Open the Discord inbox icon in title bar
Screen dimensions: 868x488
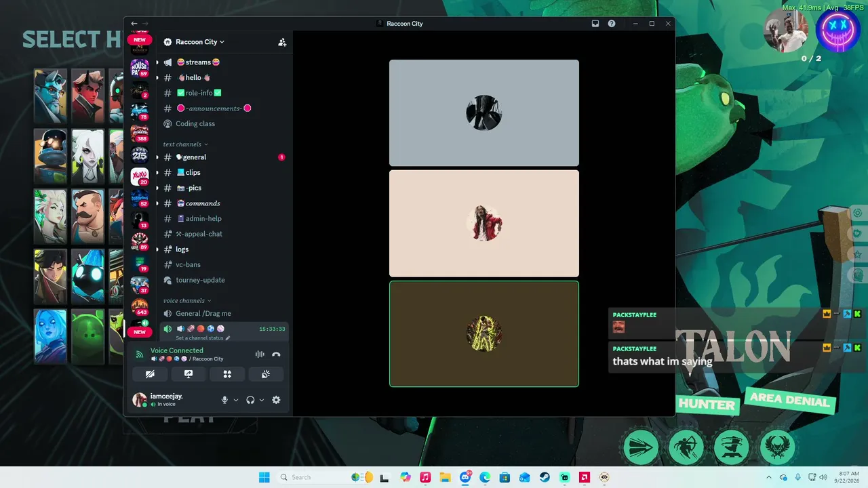click(x=595, y=24)
